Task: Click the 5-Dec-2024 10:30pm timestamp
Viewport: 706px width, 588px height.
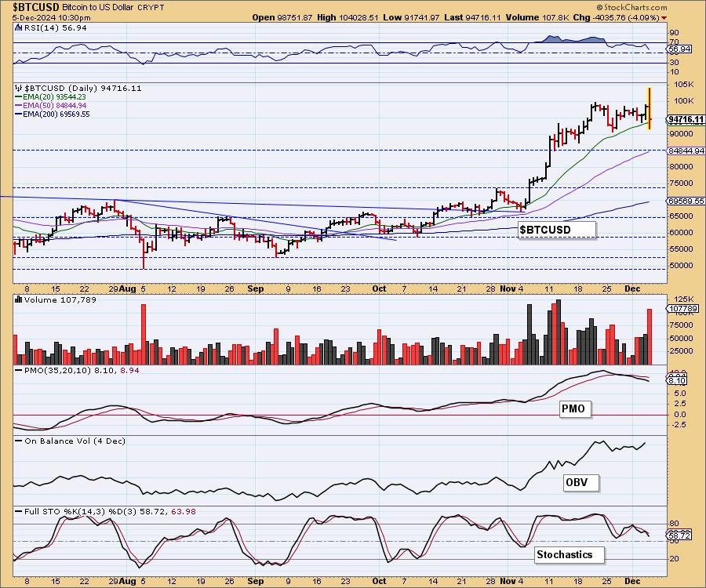Action: (51, 18)
